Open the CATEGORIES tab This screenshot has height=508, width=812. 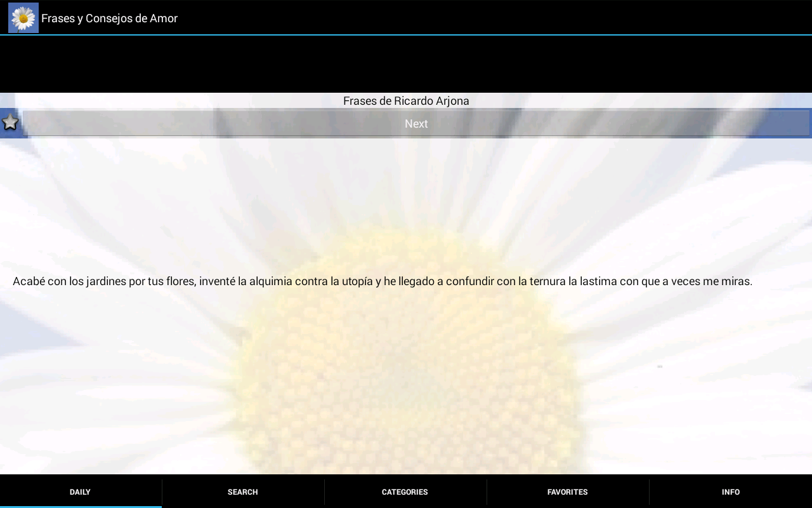coord(405,491)
